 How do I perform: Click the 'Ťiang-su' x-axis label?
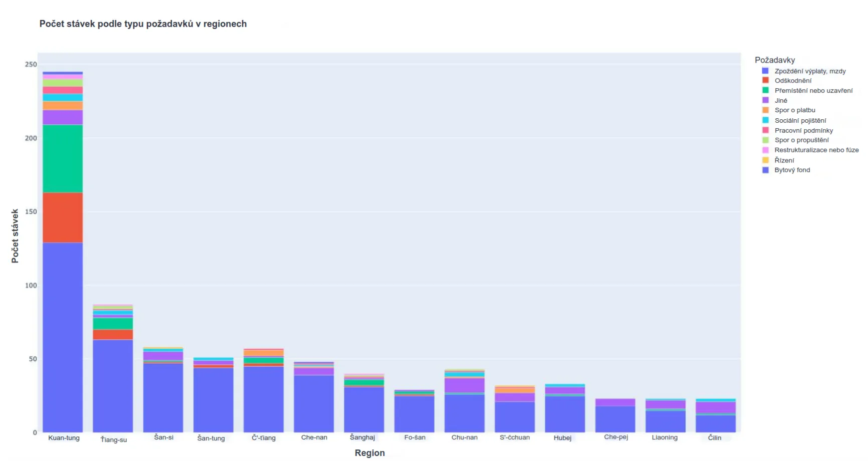pos(114,439)
